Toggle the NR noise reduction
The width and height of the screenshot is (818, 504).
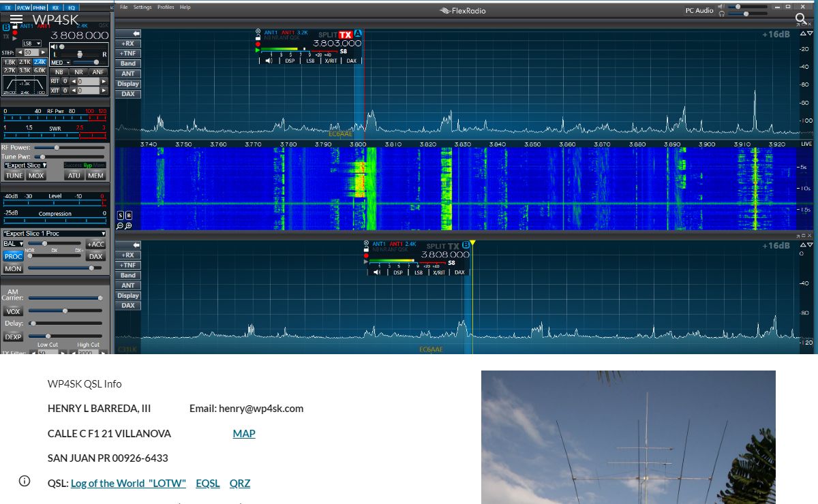pyautogui.click(x=78, y=72)
